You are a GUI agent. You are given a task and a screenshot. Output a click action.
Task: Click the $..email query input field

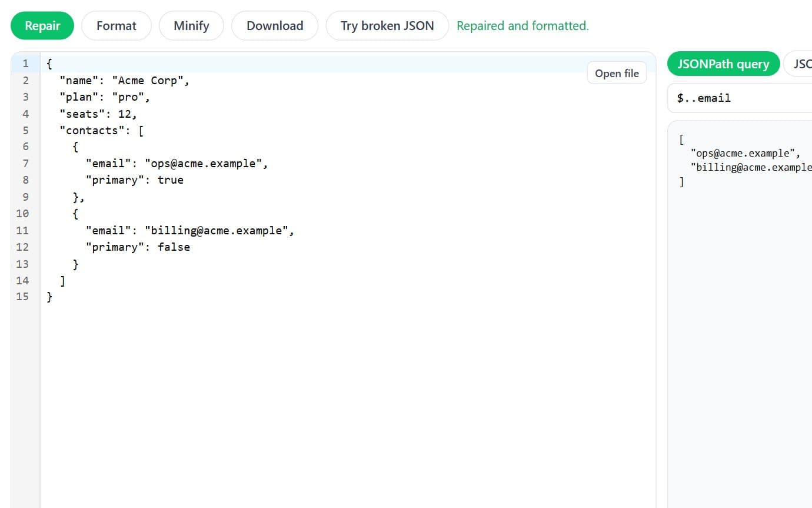(740, 98)
